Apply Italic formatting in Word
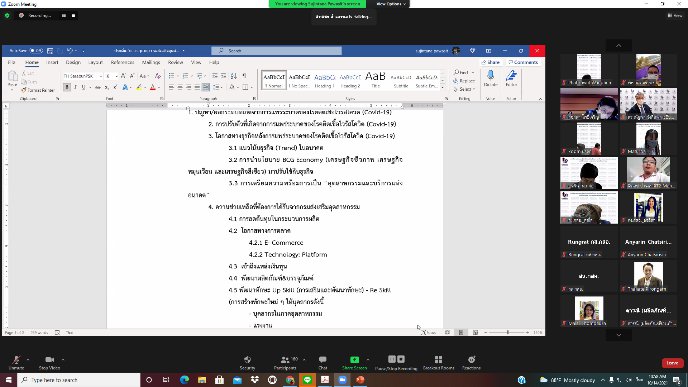 [75, 87]
